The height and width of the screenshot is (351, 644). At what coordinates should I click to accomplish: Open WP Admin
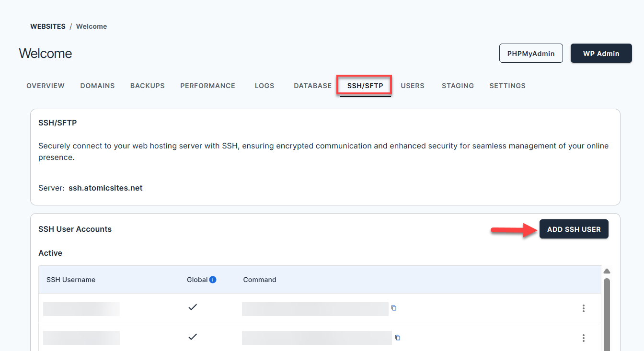click(x=601, y=54)
